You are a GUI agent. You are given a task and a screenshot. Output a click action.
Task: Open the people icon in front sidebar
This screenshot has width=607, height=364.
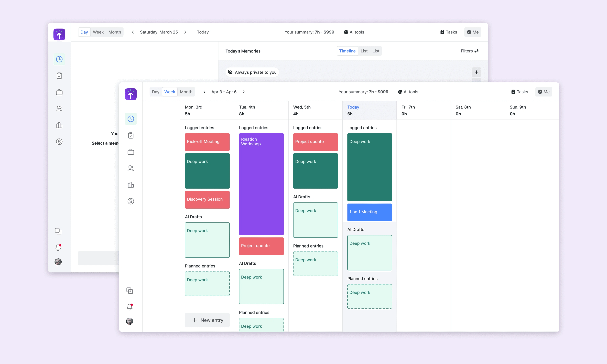tap(131, 168)
